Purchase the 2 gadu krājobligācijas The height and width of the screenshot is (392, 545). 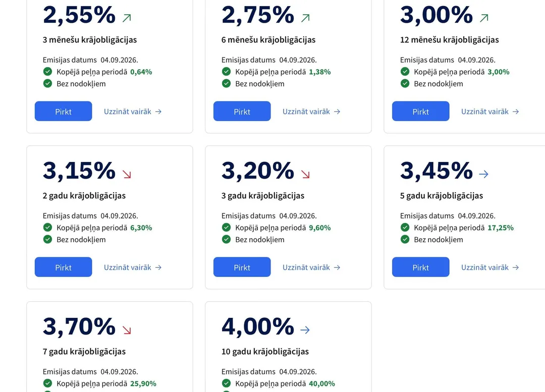[63, 267]
